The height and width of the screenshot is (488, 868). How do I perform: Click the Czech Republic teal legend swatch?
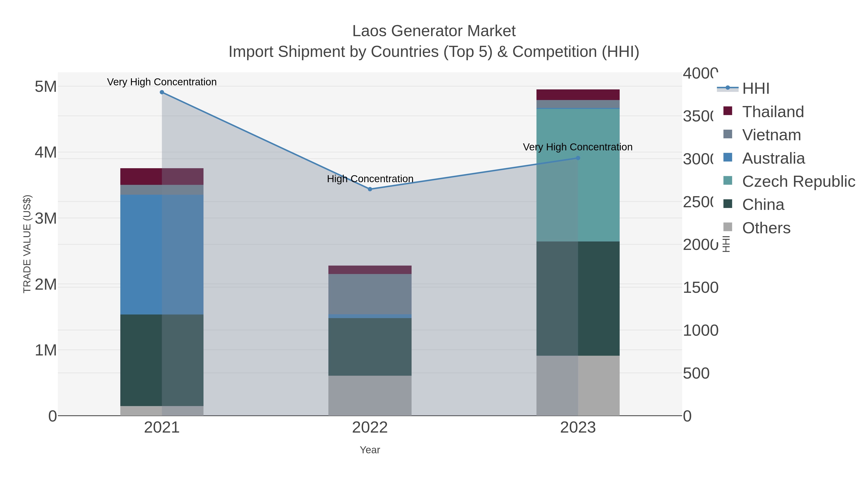click(728, 180)
